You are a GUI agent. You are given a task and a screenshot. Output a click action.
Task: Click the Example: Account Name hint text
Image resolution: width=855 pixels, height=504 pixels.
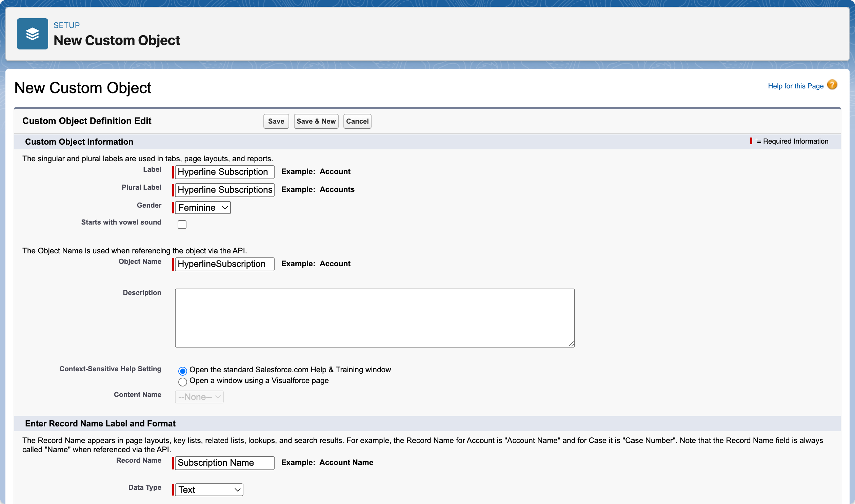327,463
